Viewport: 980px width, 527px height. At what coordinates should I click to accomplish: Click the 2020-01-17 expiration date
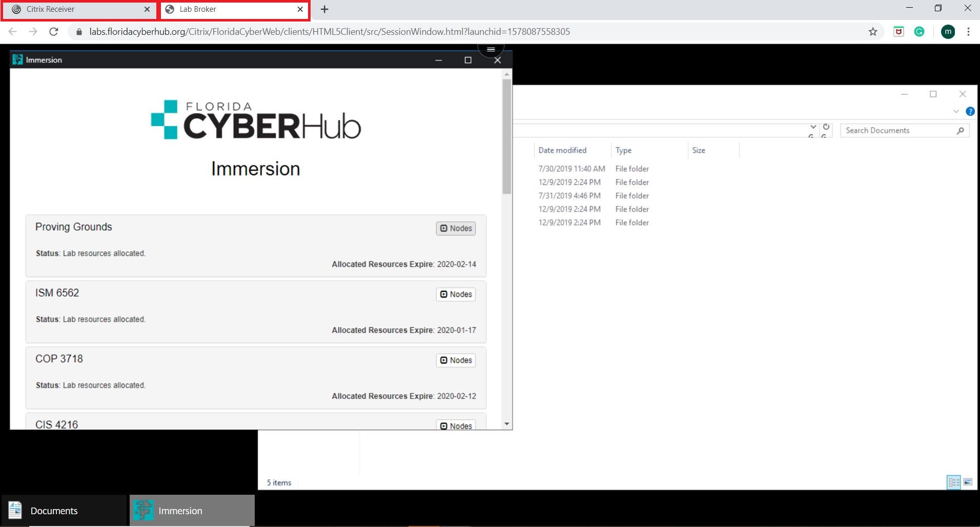pyautogui.click(x=457, y=330)
